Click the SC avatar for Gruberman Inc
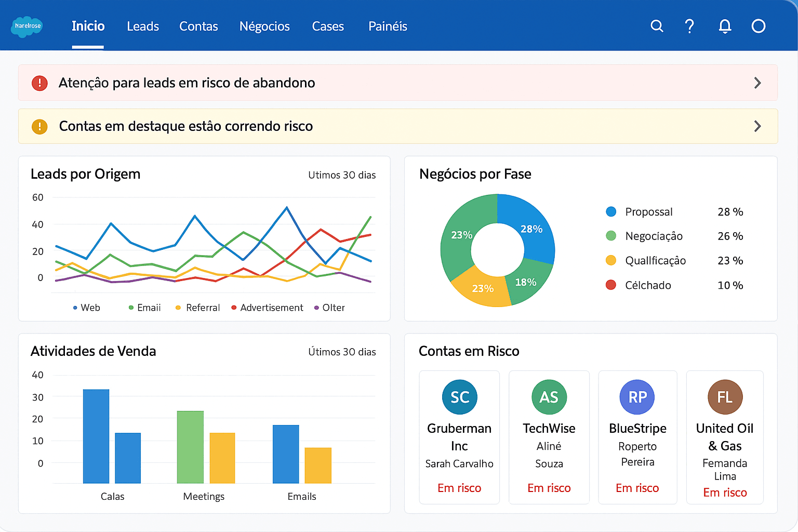Screen dimensions: 798x532 (459, 397)
